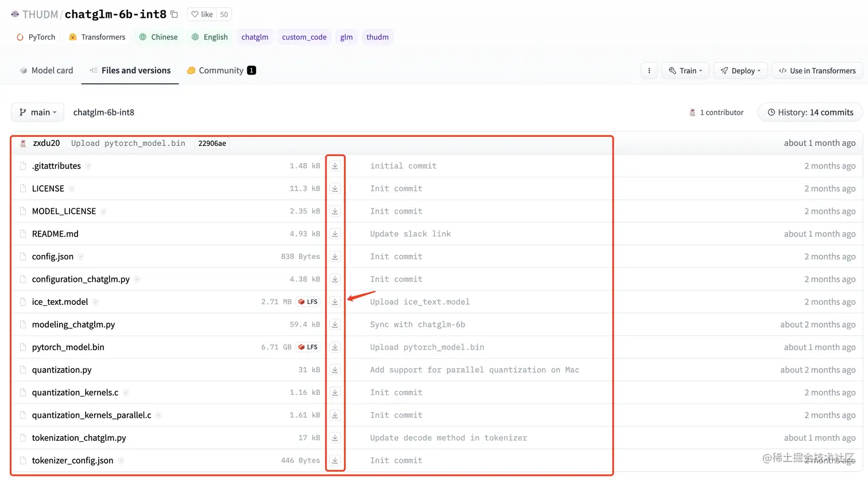Download the quantization_kernels.c file
This screenshot has width=868, height=477.
[x=335, y=393]
